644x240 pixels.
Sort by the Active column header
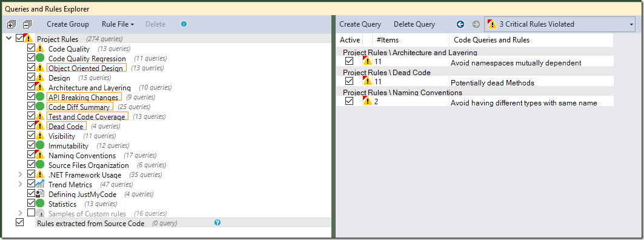350,40
